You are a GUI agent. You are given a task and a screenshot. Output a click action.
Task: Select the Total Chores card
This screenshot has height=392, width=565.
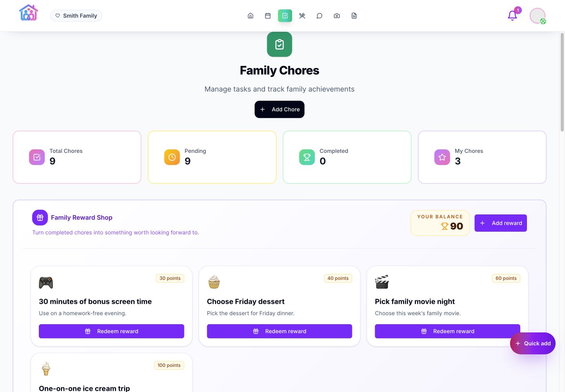77,157
